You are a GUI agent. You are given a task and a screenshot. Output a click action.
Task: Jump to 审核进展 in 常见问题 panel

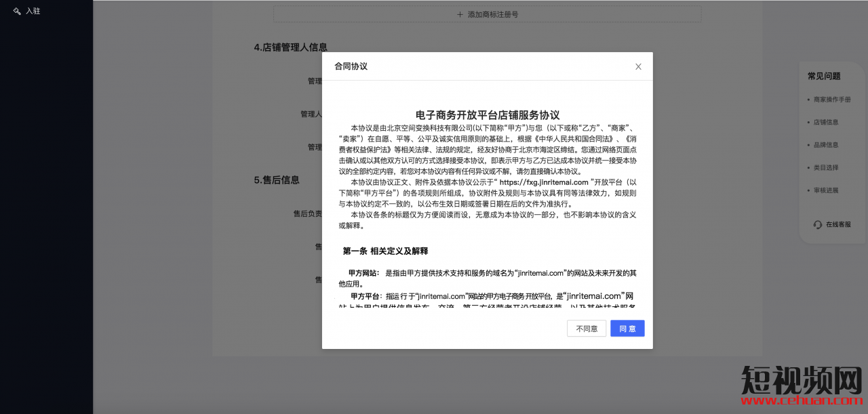click(x=826, y=190)
